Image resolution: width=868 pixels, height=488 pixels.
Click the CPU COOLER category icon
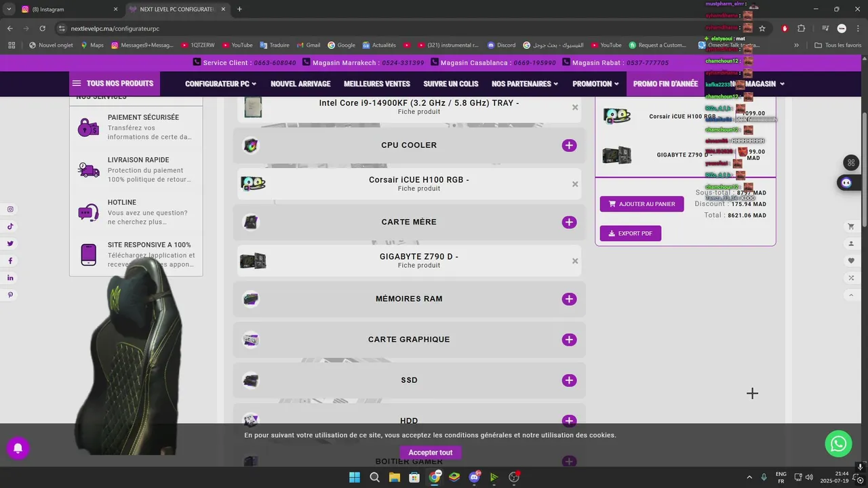click(251, 145)
